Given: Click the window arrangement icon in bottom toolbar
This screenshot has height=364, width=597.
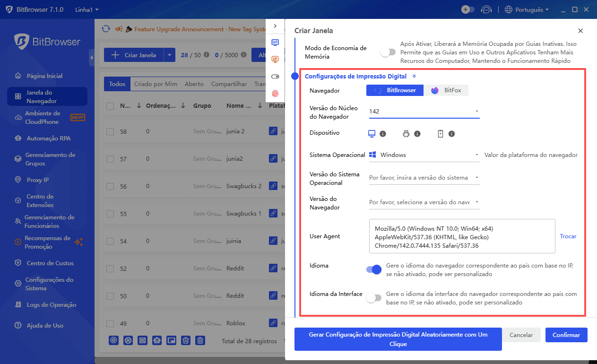Looking at the screenshot, I should 172,340.
